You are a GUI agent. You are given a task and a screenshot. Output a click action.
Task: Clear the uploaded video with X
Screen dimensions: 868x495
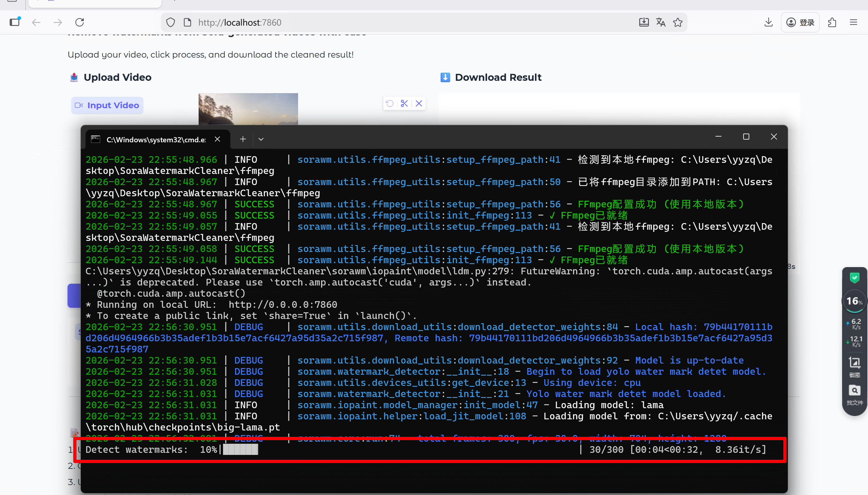tap(419, 103)
